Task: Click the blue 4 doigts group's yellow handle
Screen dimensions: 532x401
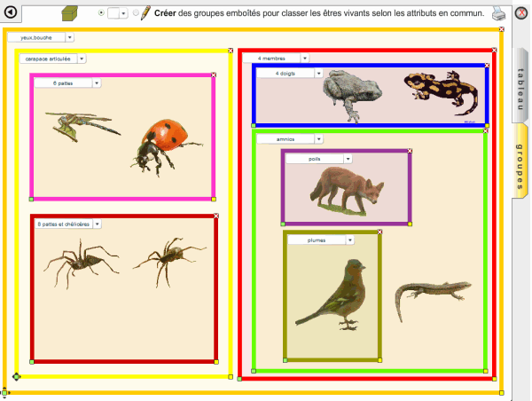Action: (x=487, y=126)
